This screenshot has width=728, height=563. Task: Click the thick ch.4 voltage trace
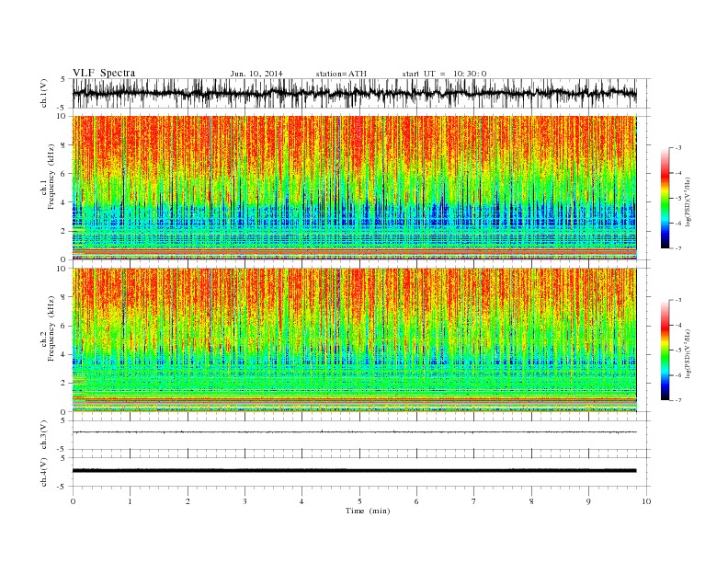tap(354, 471)
